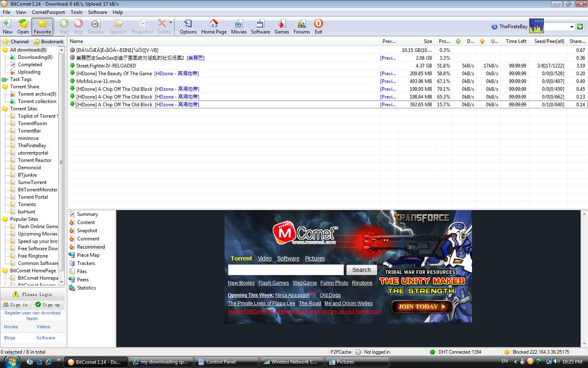
Task: Open the Forums toolbar icon
Action: tap(302, 27)
